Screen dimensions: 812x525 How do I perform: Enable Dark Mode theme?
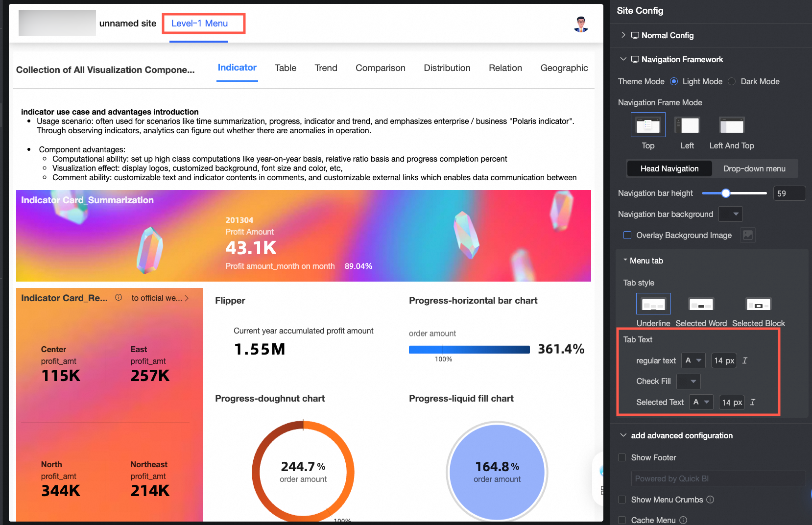(x=732, y=81)
